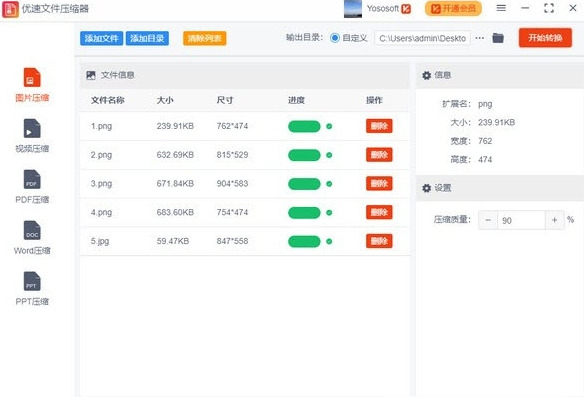
Task: Delete the 2.png row
Action: [379, 155]
